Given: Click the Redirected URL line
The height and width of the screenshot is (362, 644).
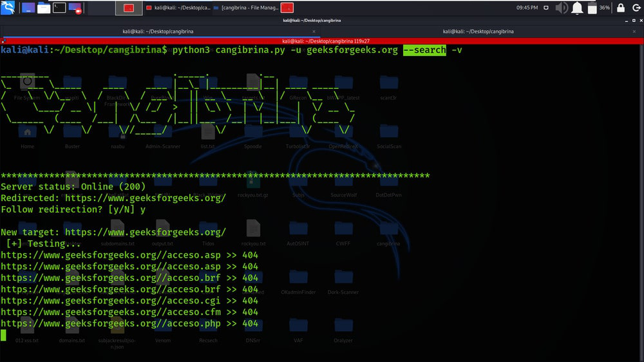Looking at the screenshot, I should [x=113, y=198].
